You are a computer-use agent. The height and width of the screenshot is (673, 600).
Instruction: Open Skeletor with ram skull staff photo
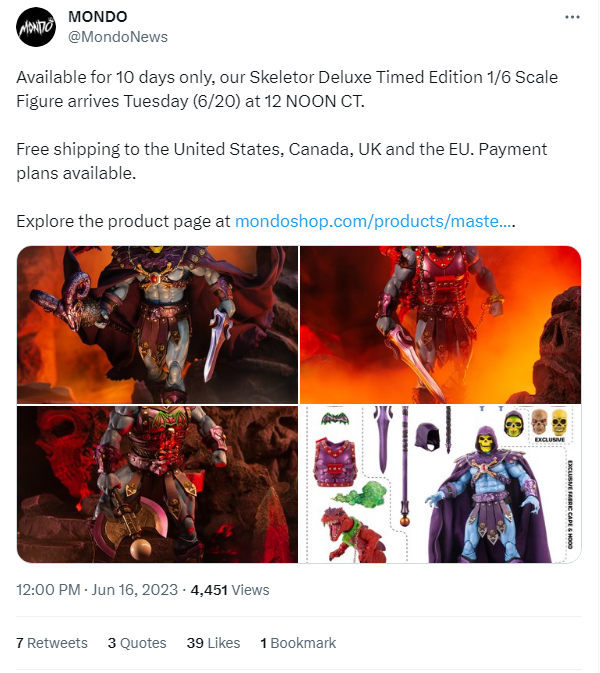(x=158, y=325)
